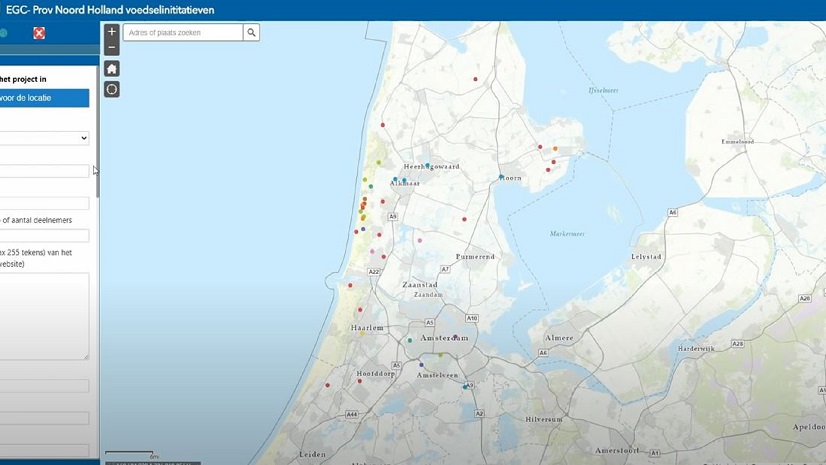Click the find my location button
The height and width of the screenshot is (465, 826).
tap(112, 89)
